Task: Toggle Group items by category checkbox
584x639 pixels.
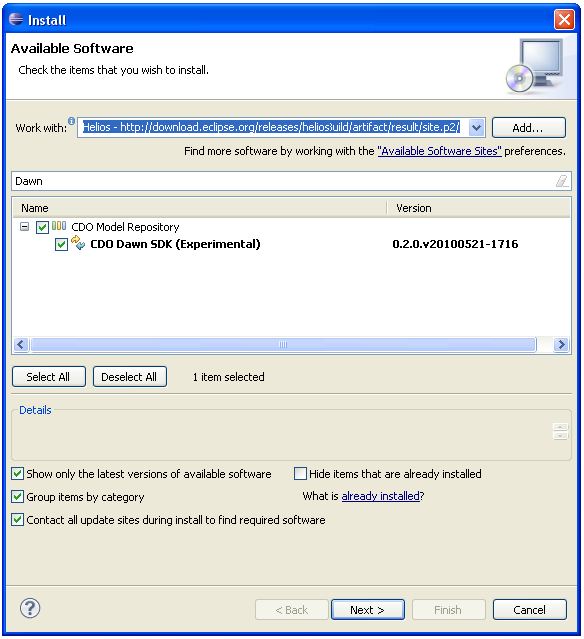Action: click(x=18, y=497)
